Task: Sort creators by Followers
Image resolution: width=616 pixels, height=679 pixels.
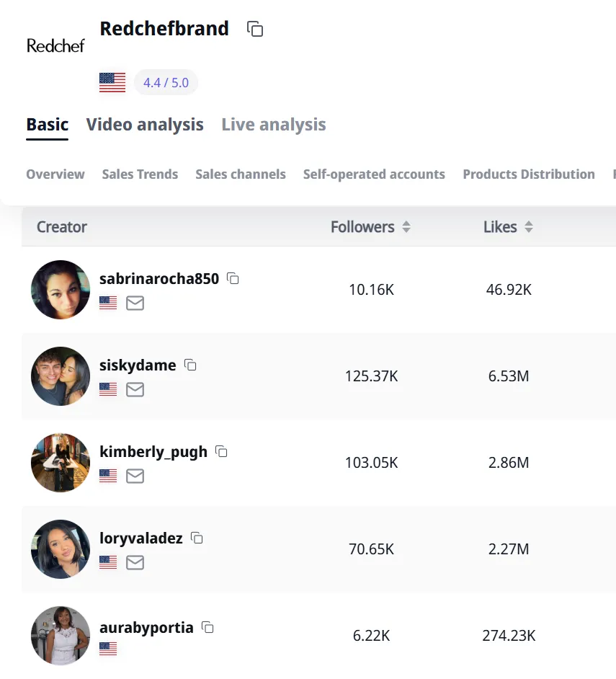Action: pyautogui.click(x=406, y=227)
